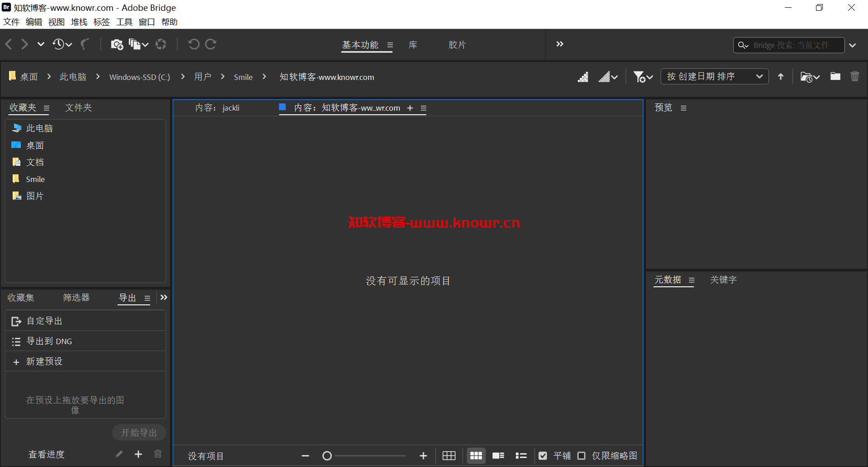Enable 仅限缩略图 checkbox
This screenshot has width=868, height=467.
581,456
